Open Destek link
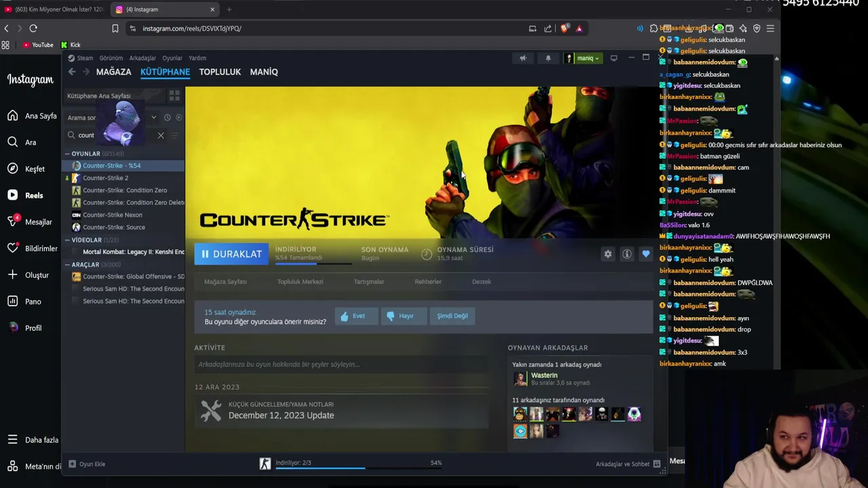 481,282
